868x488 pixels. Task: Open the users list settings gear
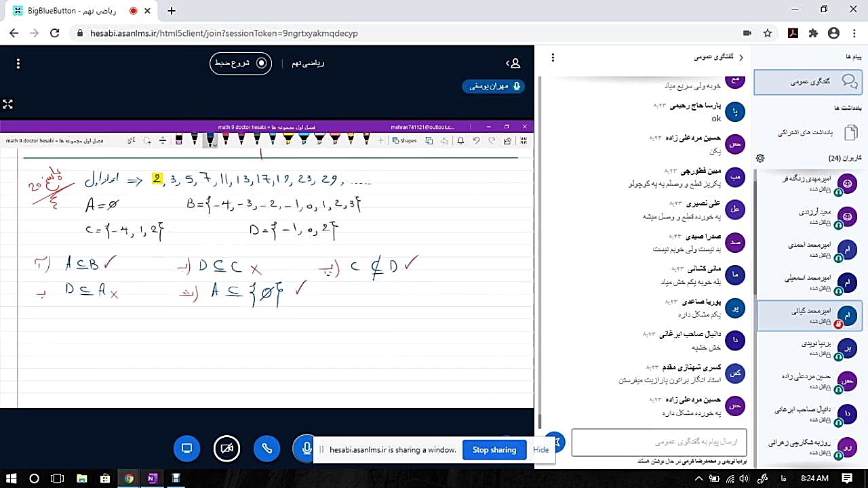760,158
